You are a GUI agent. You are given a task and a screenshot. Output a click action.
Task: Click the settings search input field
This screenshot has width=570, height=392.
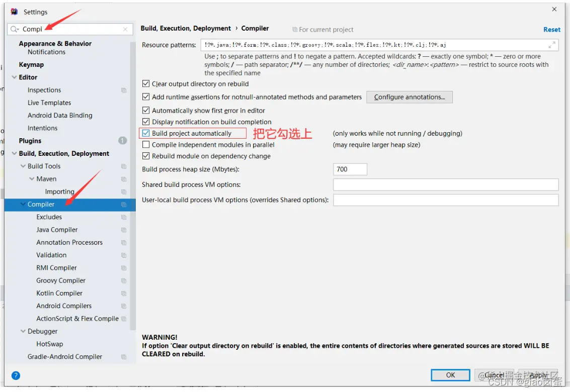point(70,29)
